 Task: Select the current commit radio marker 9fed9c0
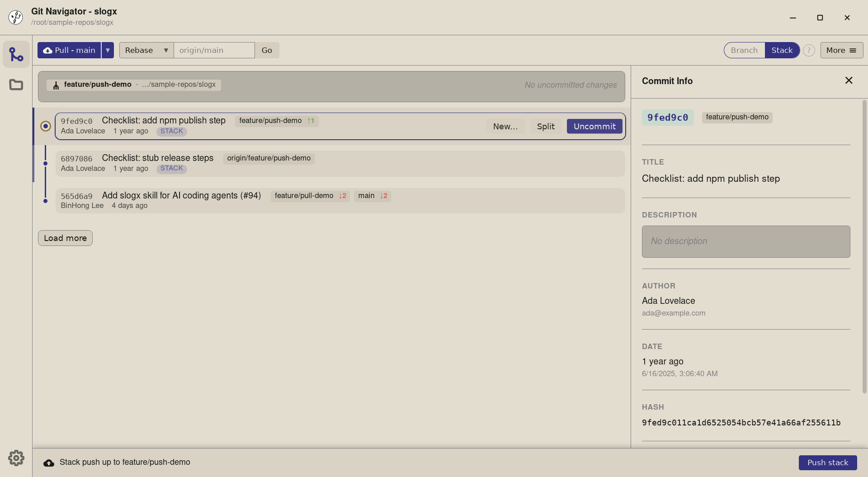46,126
